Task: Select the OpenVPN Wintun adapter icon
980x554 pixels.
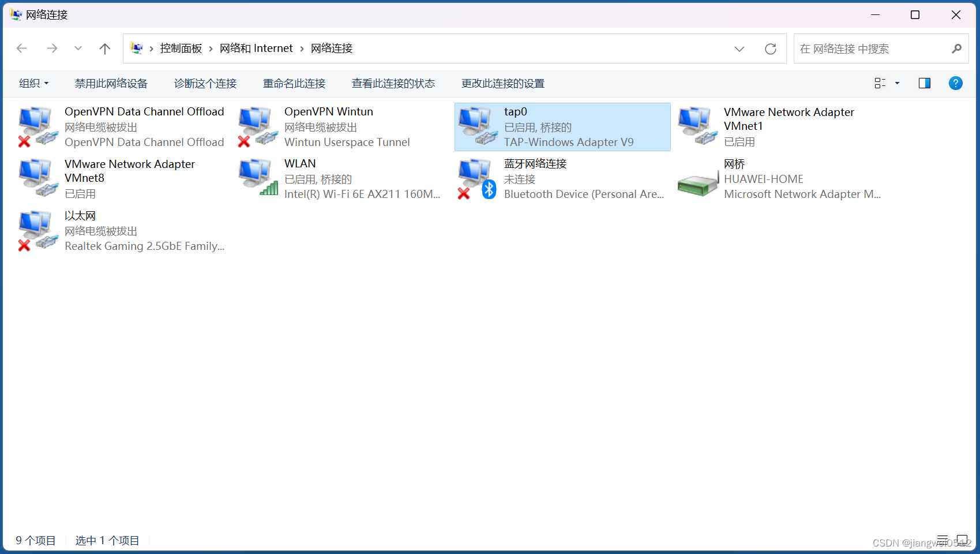Action: [258, 127]
